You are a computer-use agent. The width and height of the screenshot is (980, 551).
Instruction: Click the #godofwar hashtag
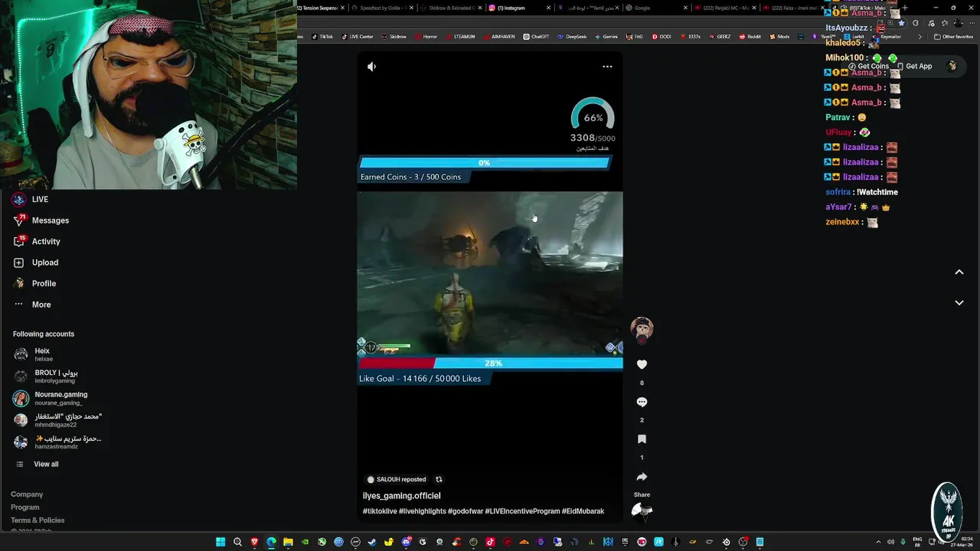(465, 511)
